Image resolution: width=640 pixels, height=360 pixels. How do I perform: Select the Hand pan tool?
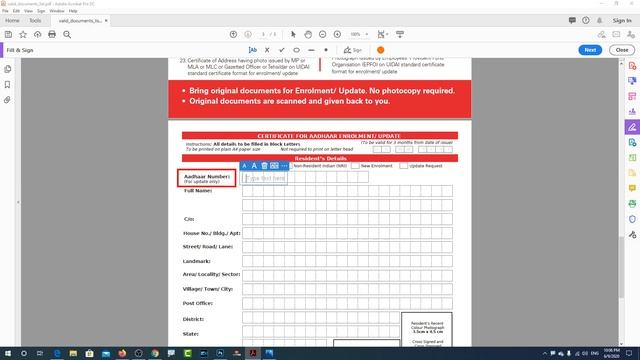pos(308,34)
